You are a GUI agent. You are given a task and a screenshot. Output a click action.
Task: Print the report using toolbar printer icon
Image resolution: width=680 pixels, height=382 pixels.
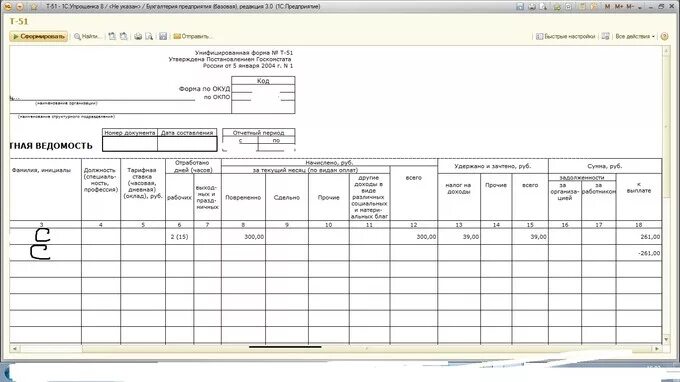138,36
